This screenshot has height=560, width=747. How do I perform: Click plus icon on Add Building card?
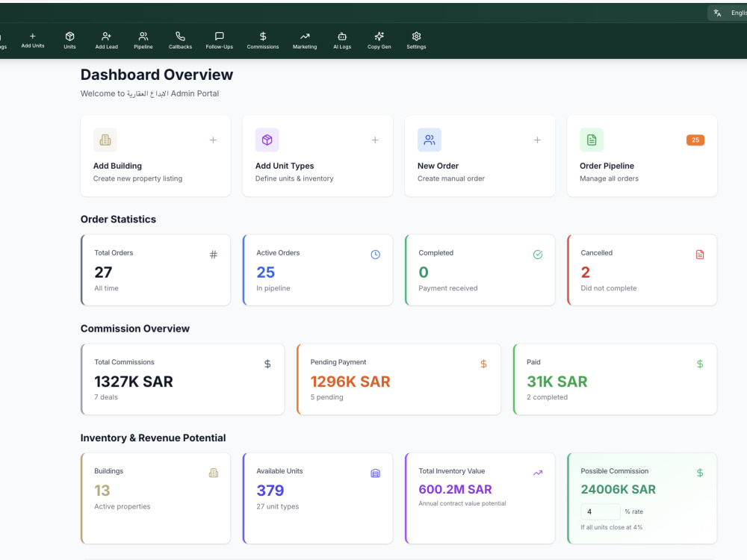point(213,140)
